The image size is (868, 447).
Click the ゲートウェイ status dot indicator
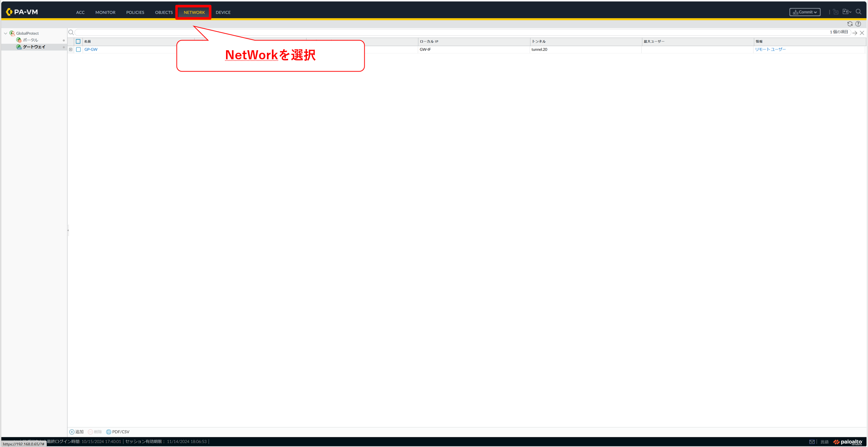coord(64,47)
